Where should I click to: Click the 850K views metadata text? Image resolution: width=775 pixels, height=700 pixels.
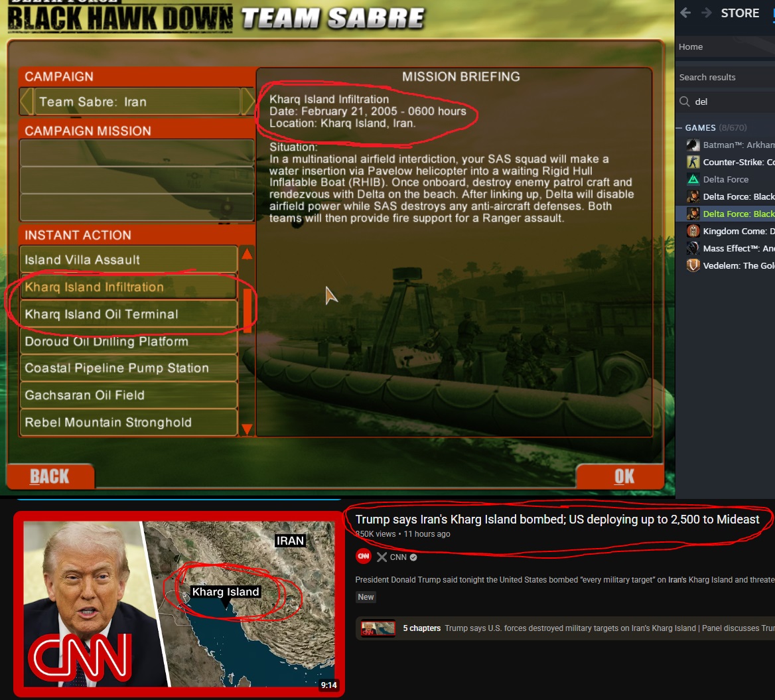click(376, 534)
